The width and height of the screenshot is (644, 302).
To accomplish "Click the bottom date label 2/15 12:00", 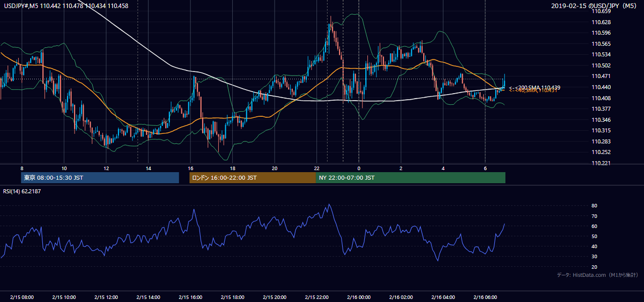I will pos(106,297).
